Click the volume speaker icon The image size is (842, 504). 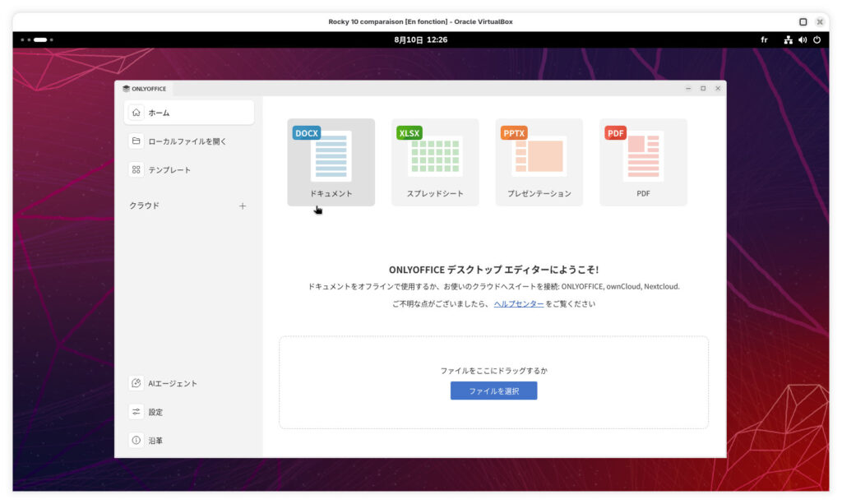(803, 39)
